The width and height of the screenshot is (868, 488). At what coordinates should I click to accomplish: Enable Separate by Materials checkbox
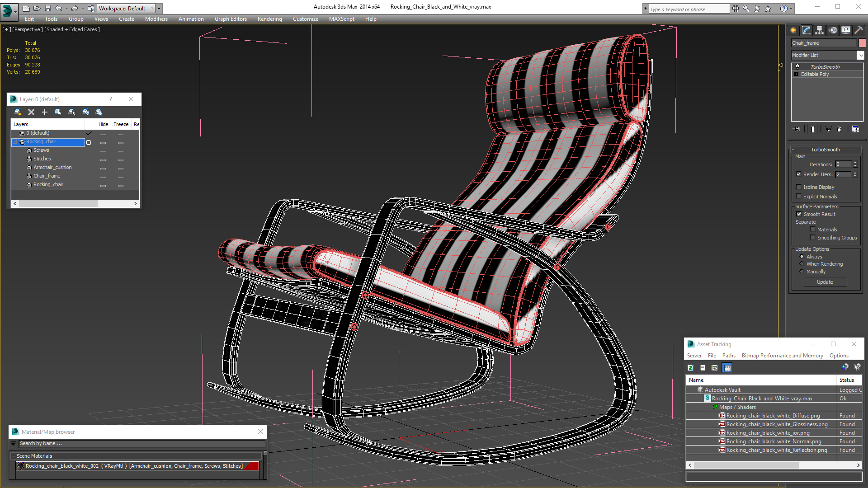click(x=812, y=230)
